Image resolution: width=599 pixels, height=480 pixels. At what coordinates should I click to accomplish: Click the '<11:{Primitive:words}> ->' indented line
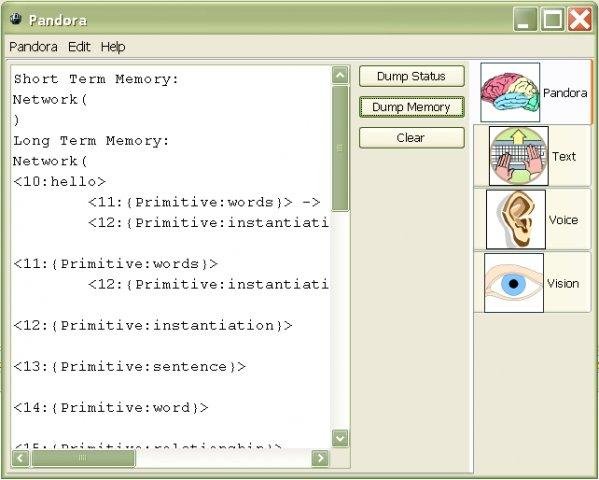pyautogui.click(x=204, y=202)
